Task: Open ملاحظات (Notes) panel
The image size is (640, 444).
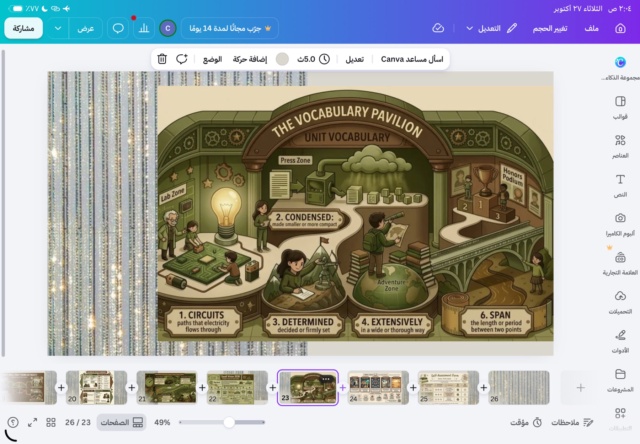Action: coord(571,422)
